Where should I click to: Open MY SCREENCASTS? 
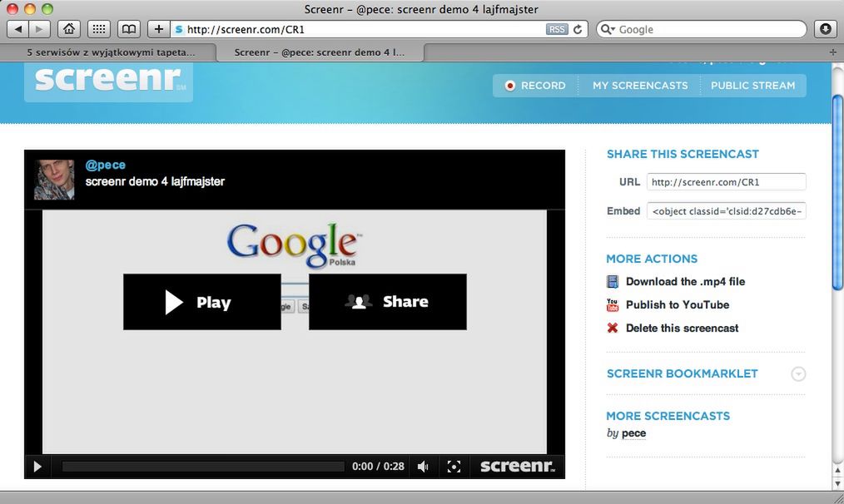click(640, 86)
